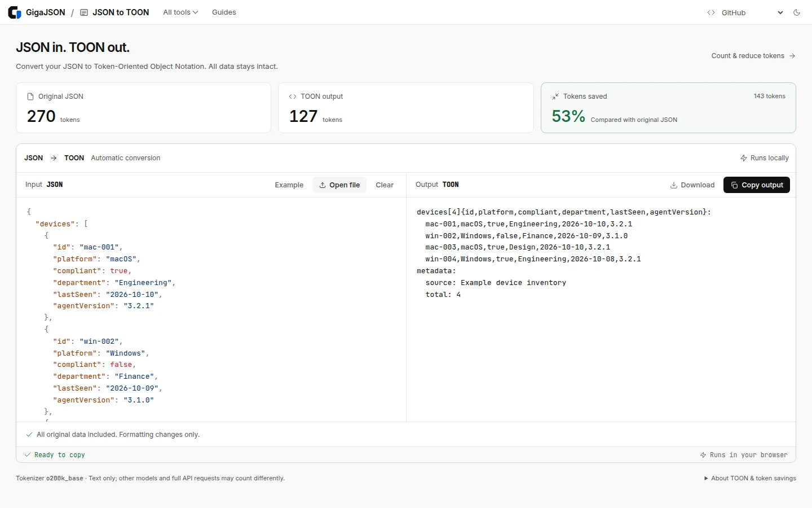Viewport: 812px width, 508px height.
Task: Click the Ready to copy check icon
Action: pyautogui.click(x=28, y=455)
